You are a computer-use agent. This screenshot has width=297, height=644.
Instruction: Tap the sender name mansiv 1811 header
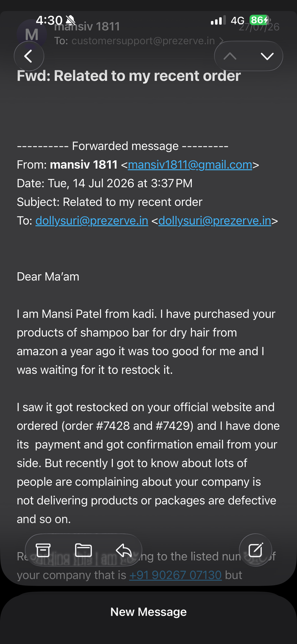click(87, 27)
